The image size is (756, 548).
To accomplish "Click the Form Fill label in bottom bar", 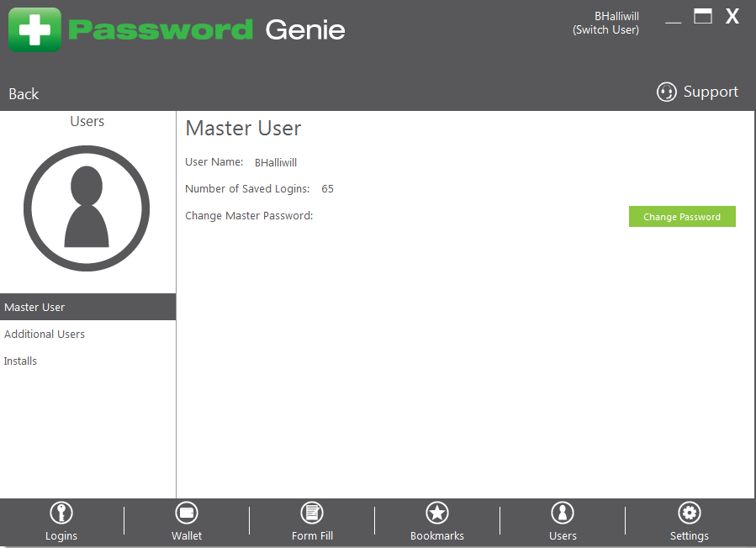I will pyautogui.click(x=312, y=536).
